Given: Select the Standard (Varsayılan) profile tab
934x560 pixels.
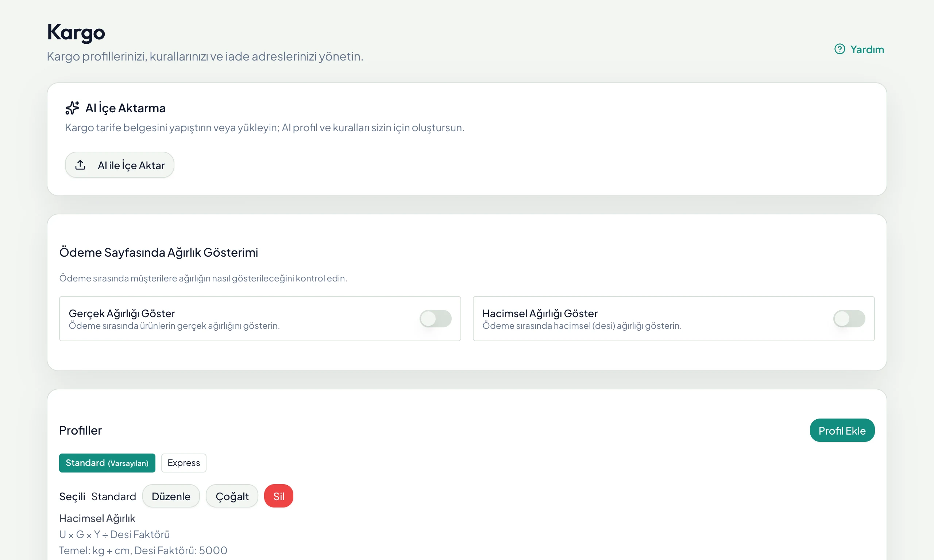Looking at the screenshot, I should tap(107, 463).
